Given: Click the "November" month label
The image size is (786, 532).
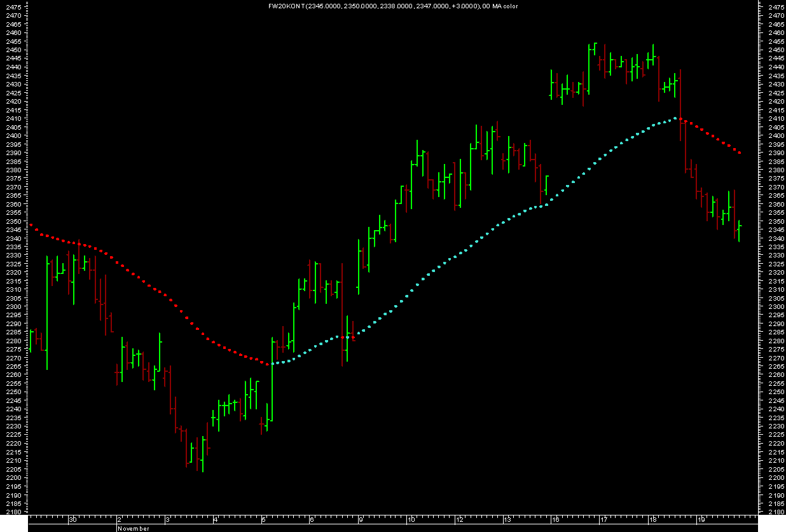Looking at the screenshot, I should (x=134, y=528).
